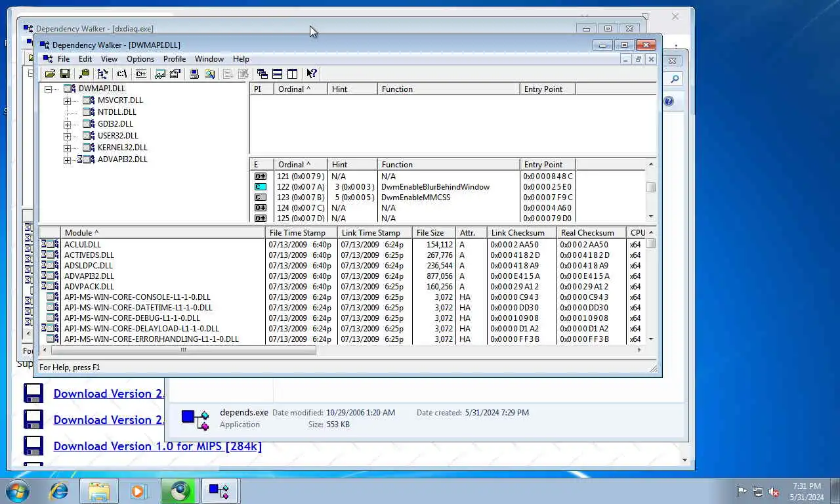This screenshot has height=504, width=840.
Task: Sort the module list by the Module column header
Action: click(163, 233)
